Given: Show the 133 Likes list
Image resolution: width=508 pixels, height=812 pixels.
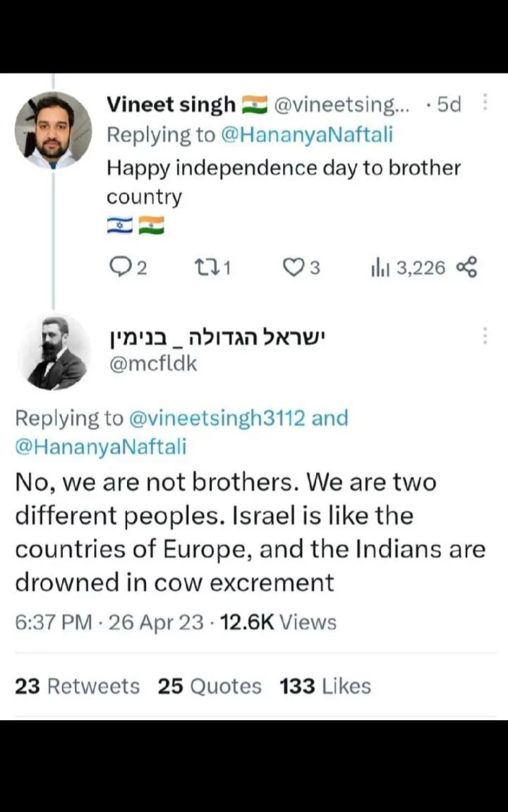Looking at the screenshot, I should pyautogui.click(x=325, y=686).
